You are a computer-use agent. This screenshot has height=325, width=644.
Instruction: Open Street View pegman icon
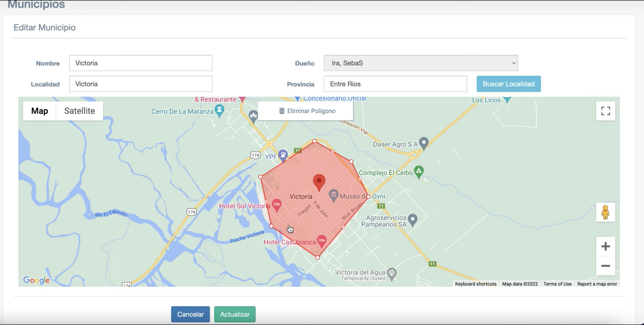click(605, 212)
